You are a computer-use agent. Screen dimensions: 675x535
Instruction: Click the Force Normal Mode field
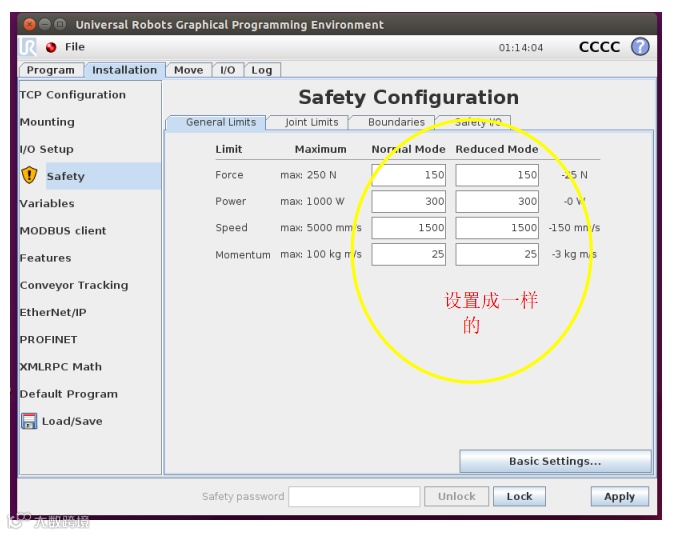pos(409,175)
